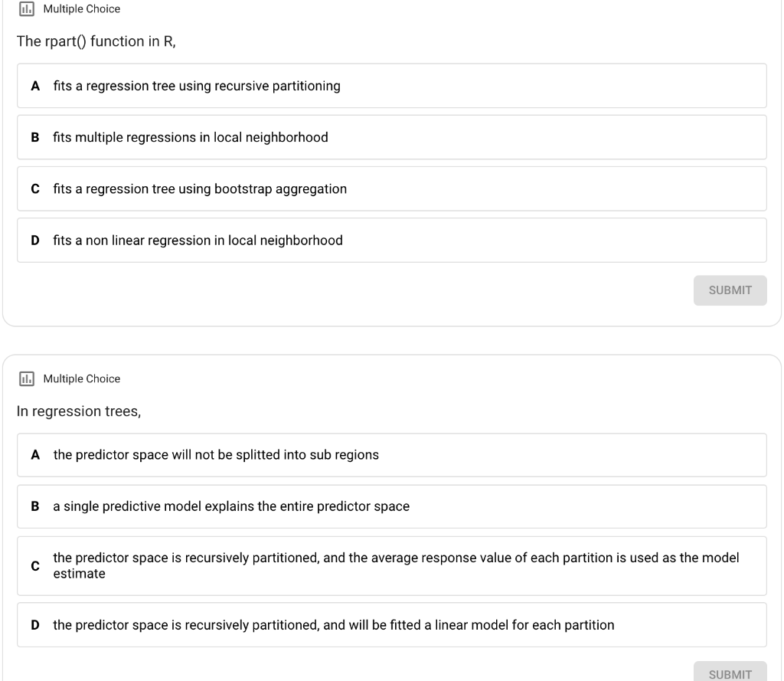Submit the regression trees question

(730, 673)
